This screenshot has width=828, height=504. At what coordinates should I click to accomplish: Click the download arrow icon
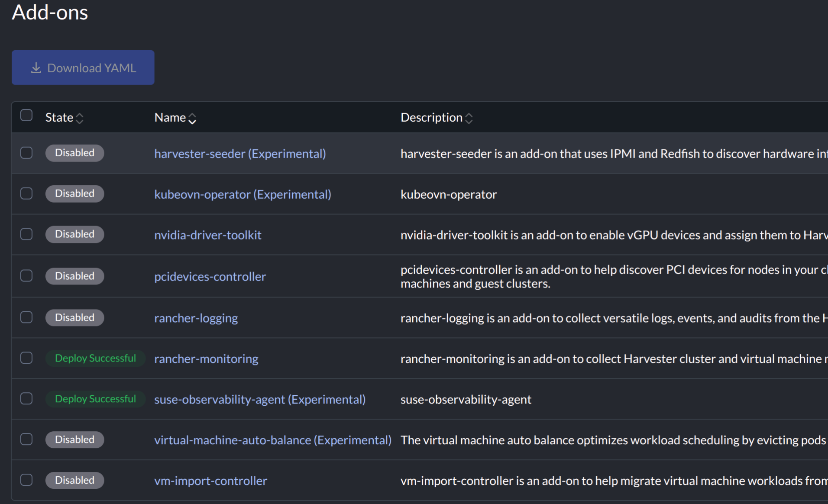tap(36, 68)
